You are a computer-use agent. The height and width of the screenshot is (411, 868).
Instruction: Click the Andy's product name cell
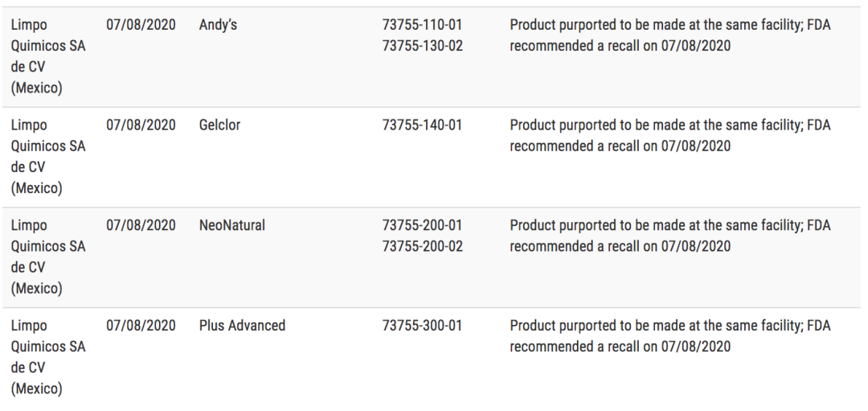pyautogui.click(x=218, y=25)
